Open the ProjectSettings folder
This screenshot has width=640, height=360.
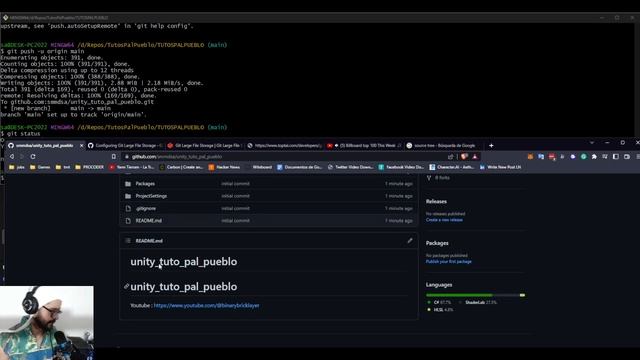(151, 196)
